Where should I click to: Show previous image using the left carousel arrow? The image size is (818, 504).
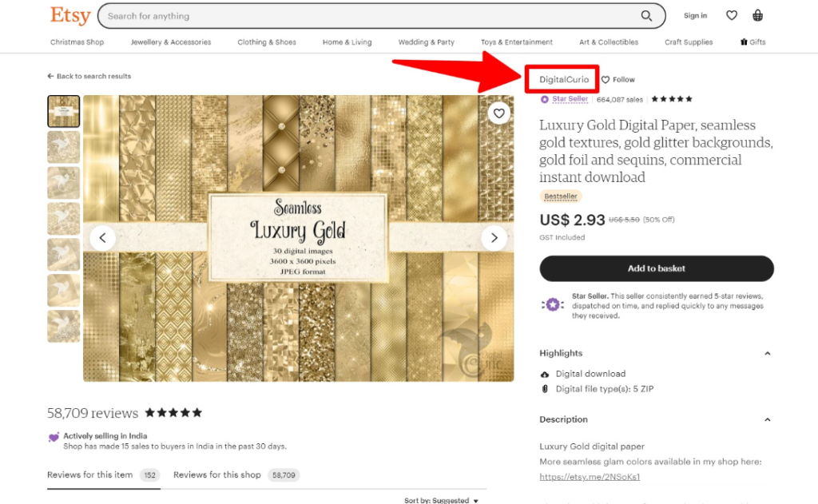102,237
